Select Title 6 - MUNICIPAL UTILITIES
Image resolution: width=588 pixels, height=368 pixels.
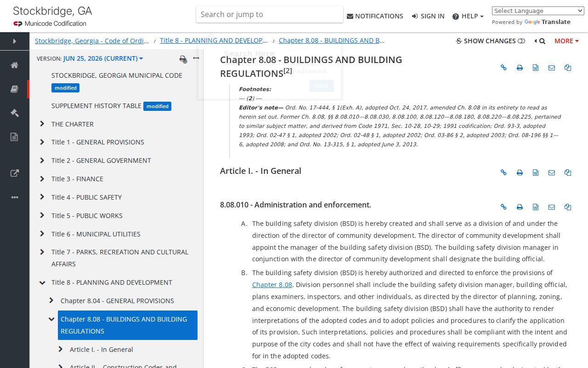click(96, 234)
